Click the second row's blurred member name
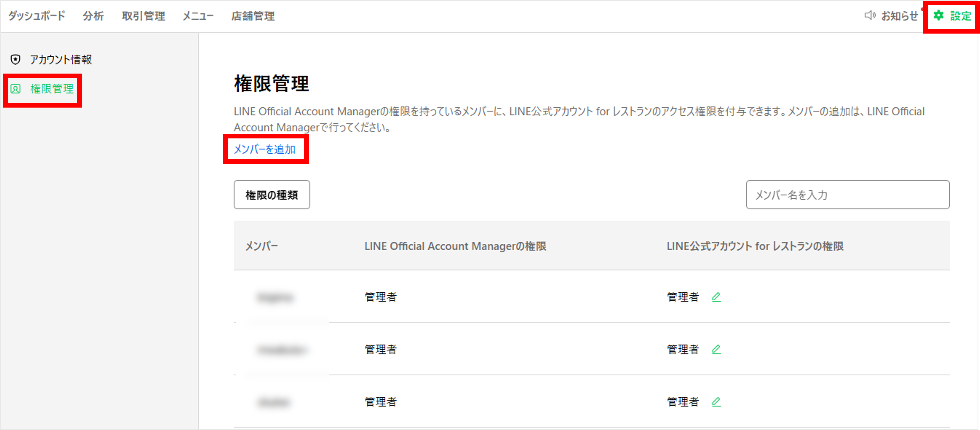The width and height of the screenshot is (980, 430). (282, 350)
